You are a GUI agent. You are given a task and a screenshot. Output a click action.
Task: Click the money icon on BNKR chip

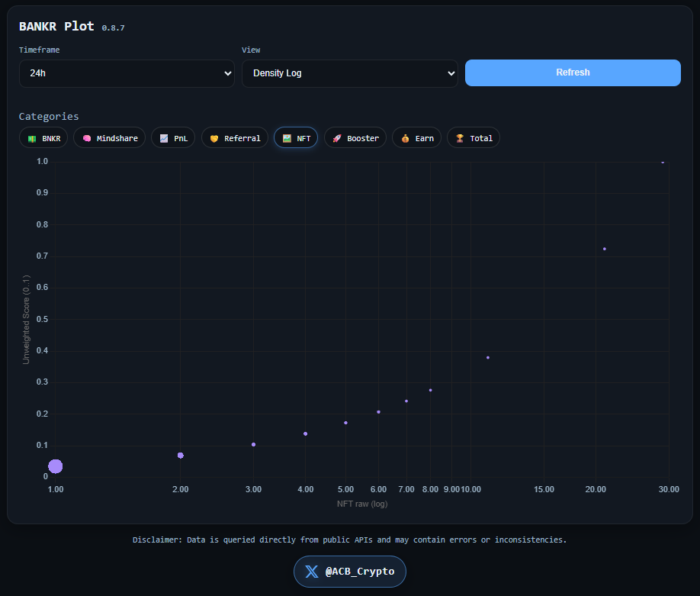[x=32, y=138]
